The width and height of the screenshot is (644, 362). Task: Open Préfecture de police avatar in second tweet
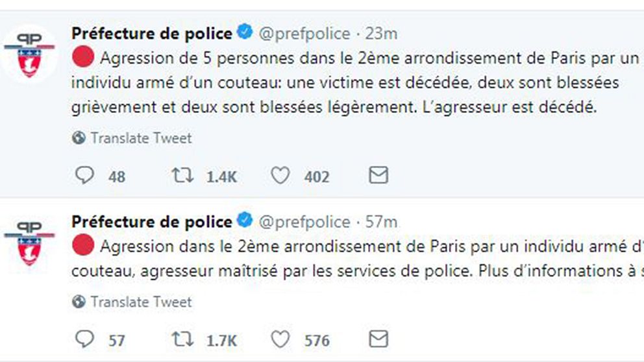(29, 244)
